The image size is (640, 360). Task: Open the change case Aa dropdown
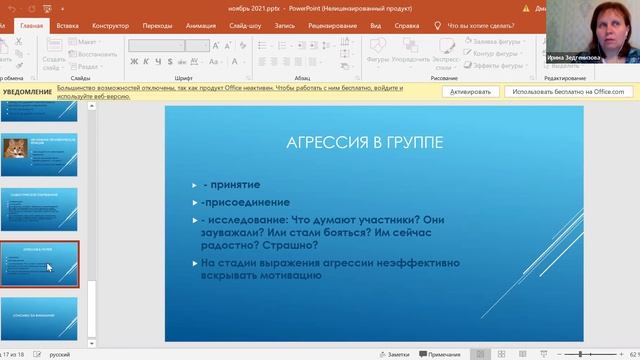[215, 62]
